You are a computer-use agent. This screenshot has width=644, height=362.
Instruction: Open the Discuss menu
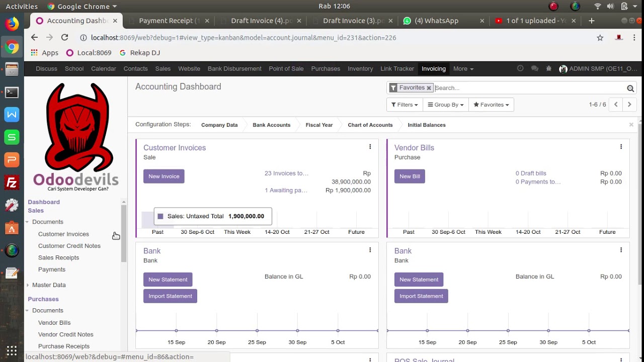coord(46,68)
